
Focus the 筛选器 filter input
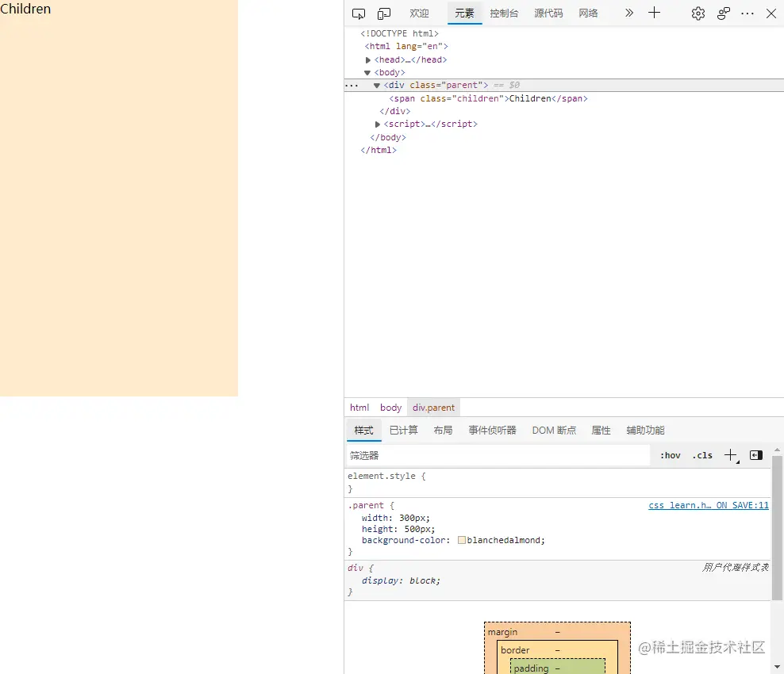[498, 456]
